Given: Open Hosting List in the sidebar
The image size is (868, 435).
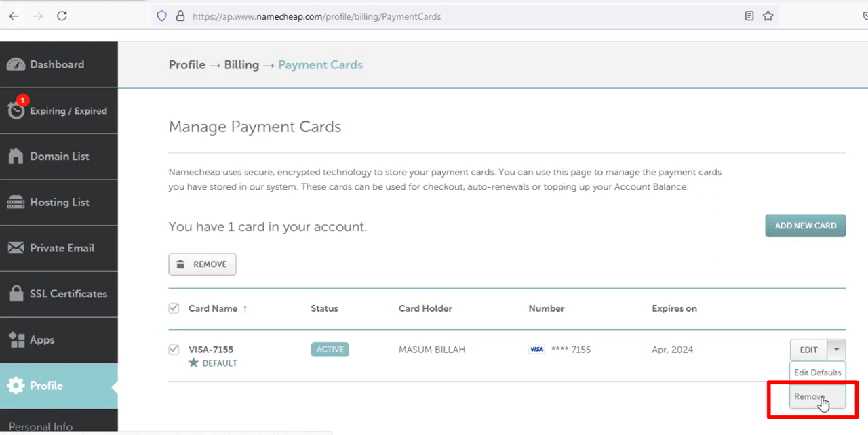Looking at the screenshot, I should point(59,202).
